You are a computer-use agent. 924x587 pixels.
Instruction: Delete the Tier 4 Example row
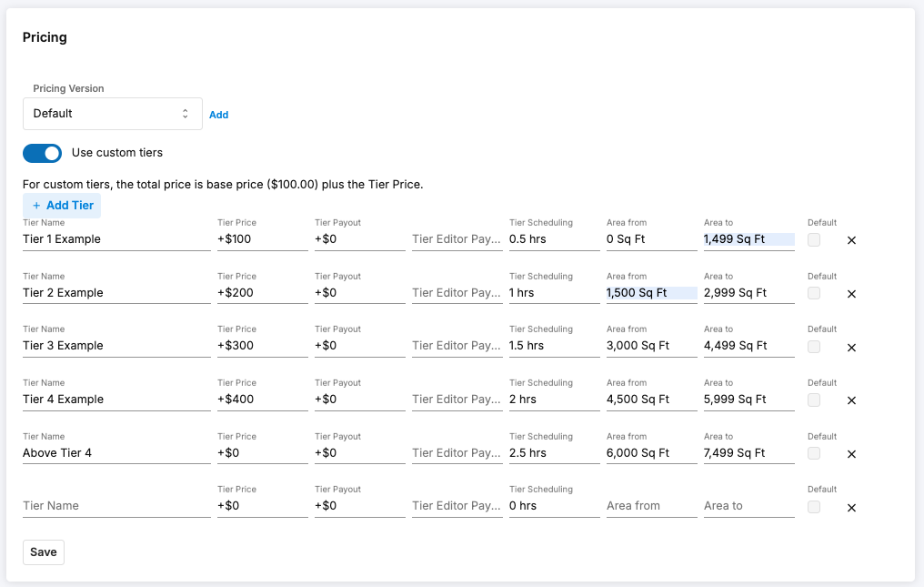pyautogui.click(x=851, y=400)
